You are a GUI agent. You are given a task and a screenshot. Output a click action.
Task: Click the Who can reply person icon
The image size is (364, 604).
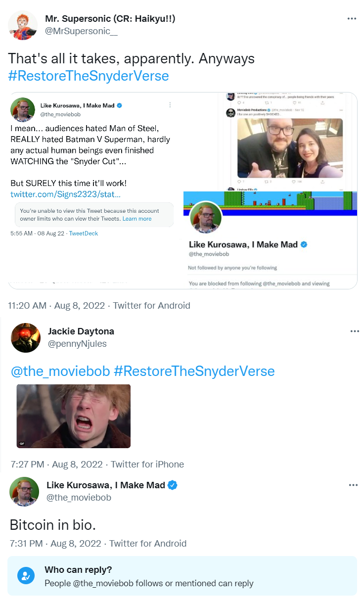(x=25, y=576)
